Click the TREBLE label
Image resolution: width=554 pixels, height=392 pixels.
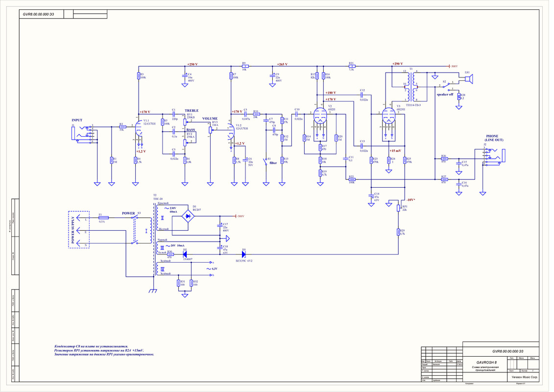tap(192, 111)
